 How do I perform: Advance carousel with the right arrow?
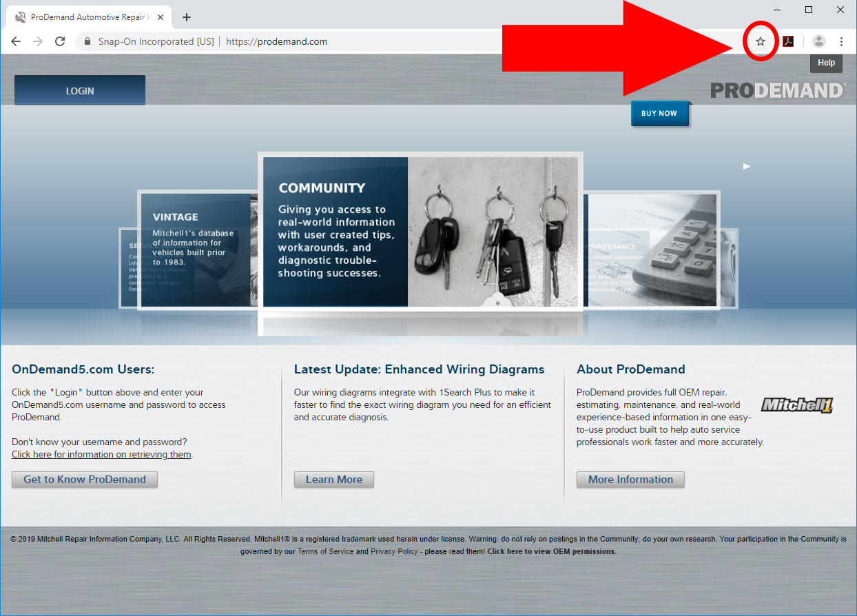point(746,166)
